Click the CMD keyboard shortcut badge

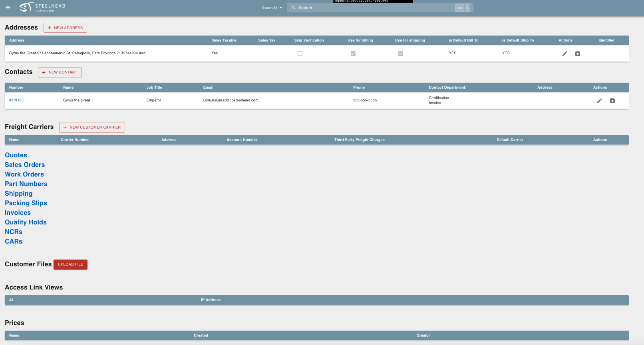[460, 8]
